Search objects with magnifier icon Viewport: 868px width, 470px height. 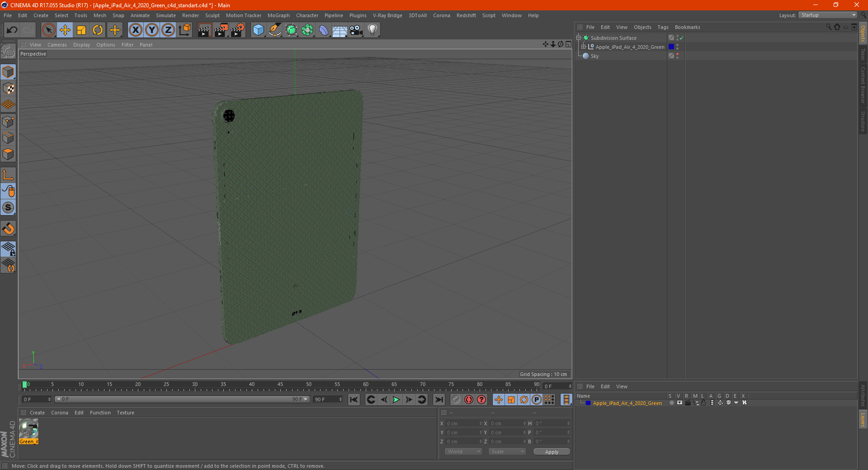pyautogui.click(x=828, y=27)
